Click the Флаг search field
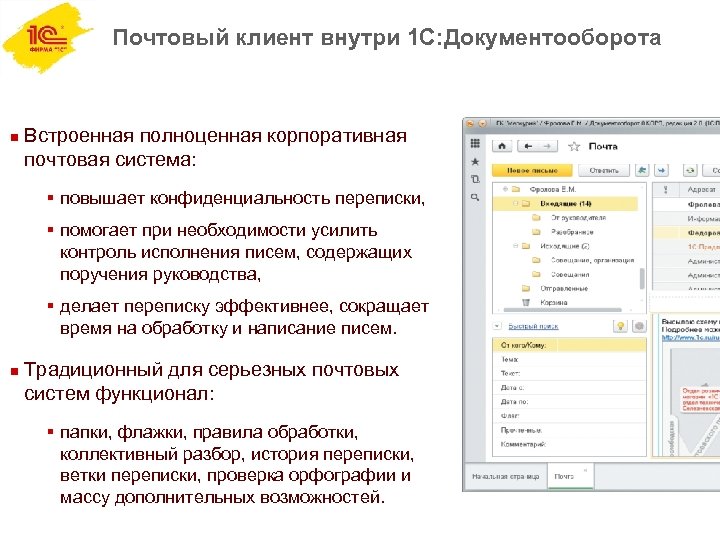Viewport: 720px width, 540px height. pyautogui.click(x=569, y=416)
